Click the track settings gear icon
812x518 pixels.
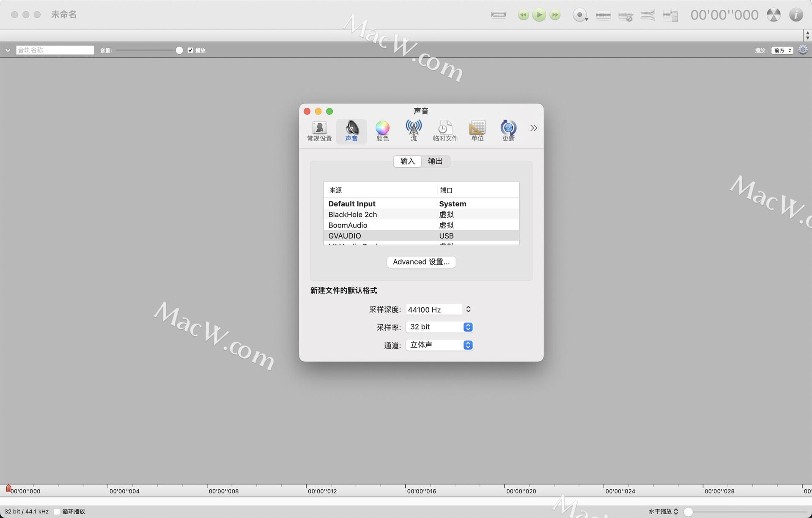802,50
